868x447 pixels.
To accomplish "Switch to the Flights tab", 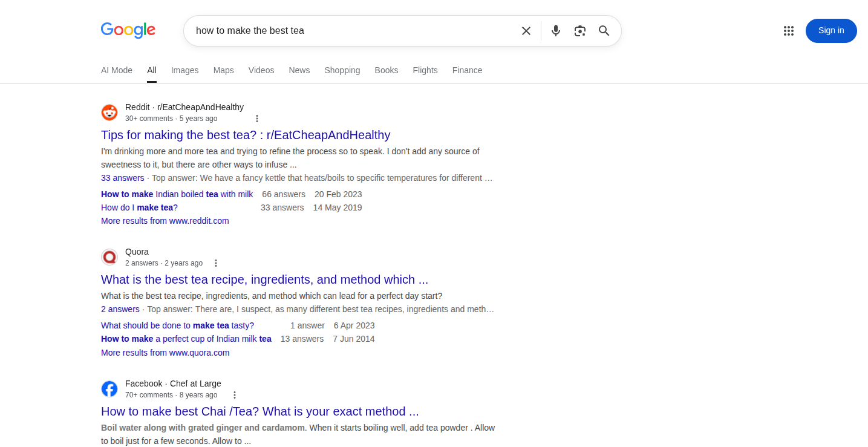I will pos(425,70).
